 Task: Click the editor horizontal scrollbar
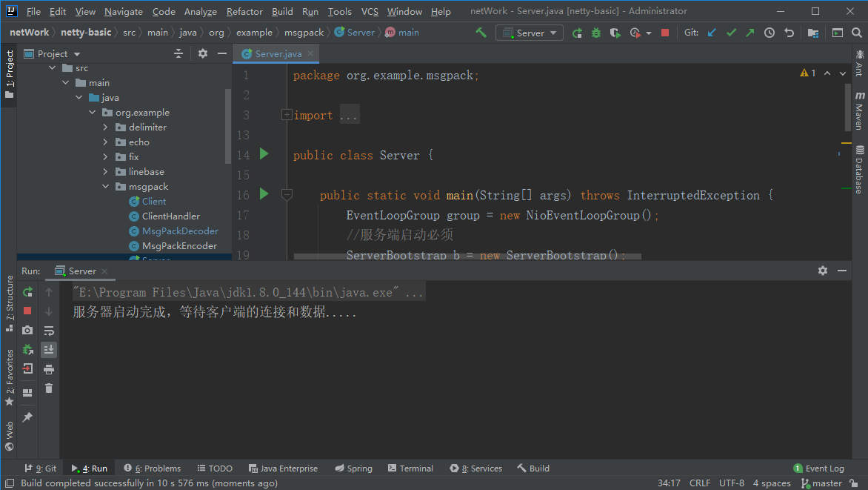pyautogui.click(x=467, y=256)
